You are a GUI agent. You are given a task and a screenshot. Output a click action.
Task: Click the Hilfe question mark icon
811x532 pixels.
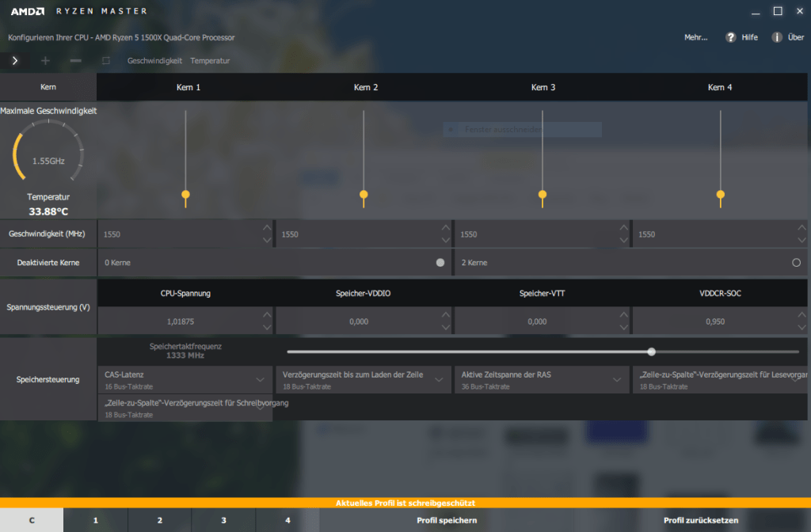click(731, 37)
